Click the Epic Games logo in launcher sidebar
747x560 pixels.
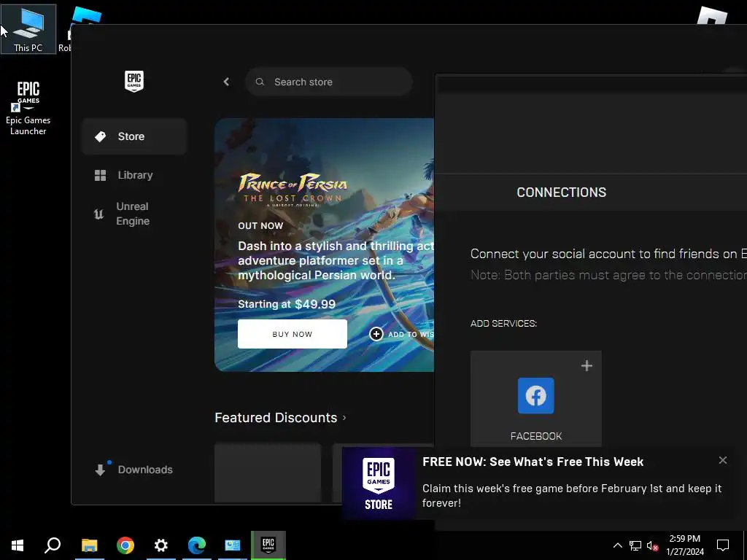pos(134,82)
